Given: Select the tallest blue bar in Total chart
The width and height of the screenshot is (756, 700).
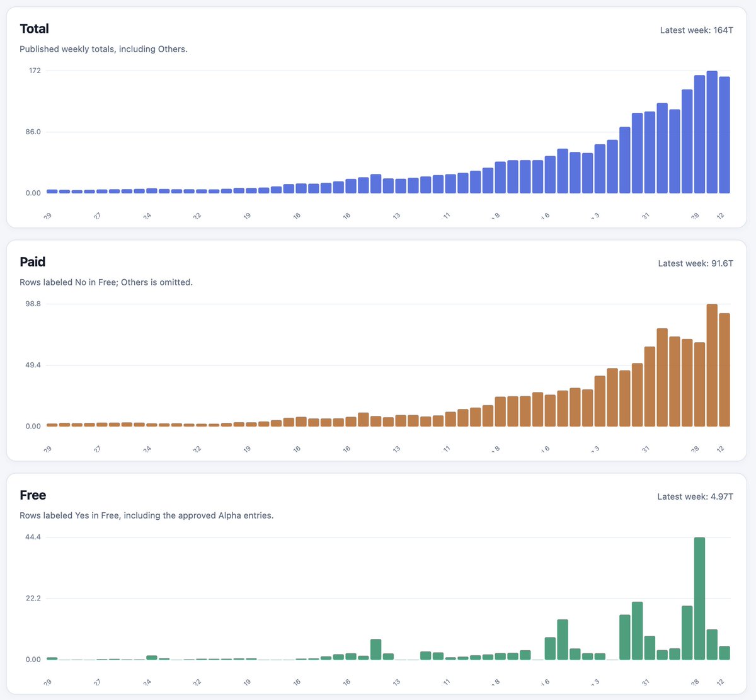Looking at the screenshot, I should pos(712,132).
